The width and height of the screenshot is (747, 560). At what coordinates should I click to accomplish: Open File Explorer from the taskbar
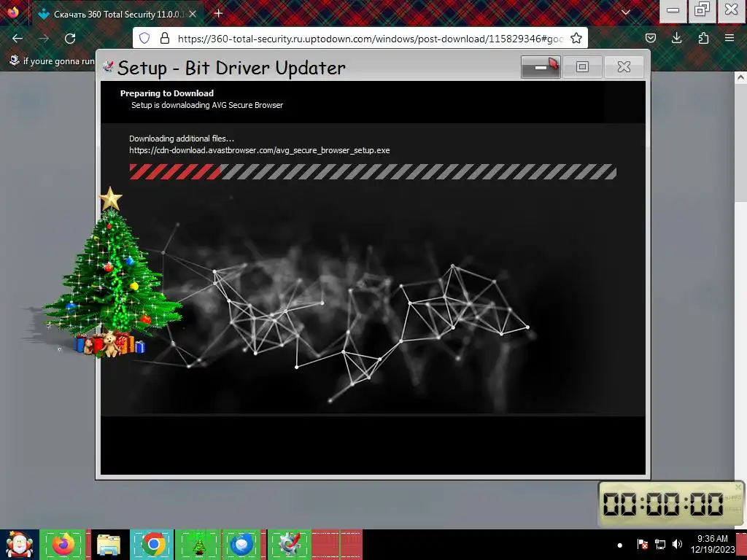[109, 545]
